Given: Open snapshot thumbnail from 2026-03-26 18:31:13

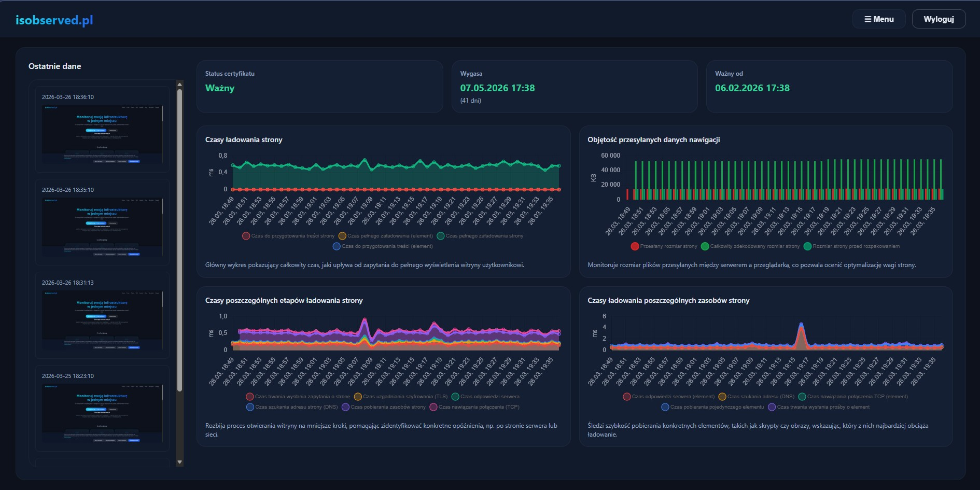Looking at the screenshot, I should click(102, 320).
